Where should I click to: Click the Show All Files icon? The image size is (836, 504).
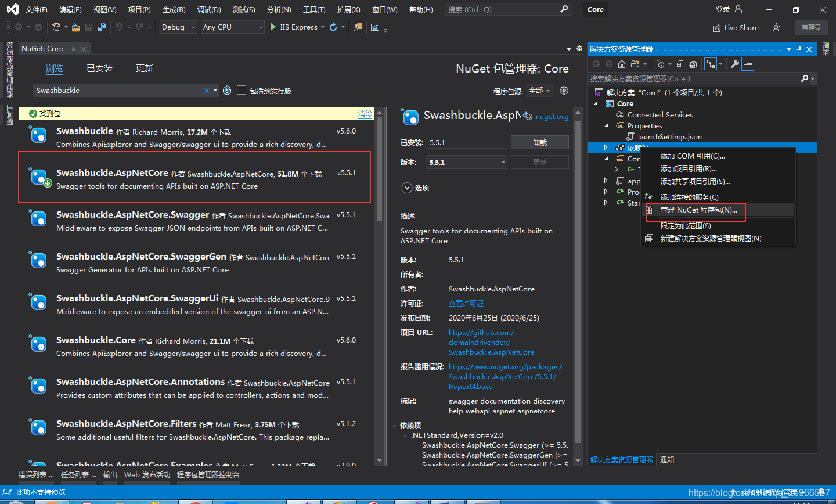coord(693,64)
